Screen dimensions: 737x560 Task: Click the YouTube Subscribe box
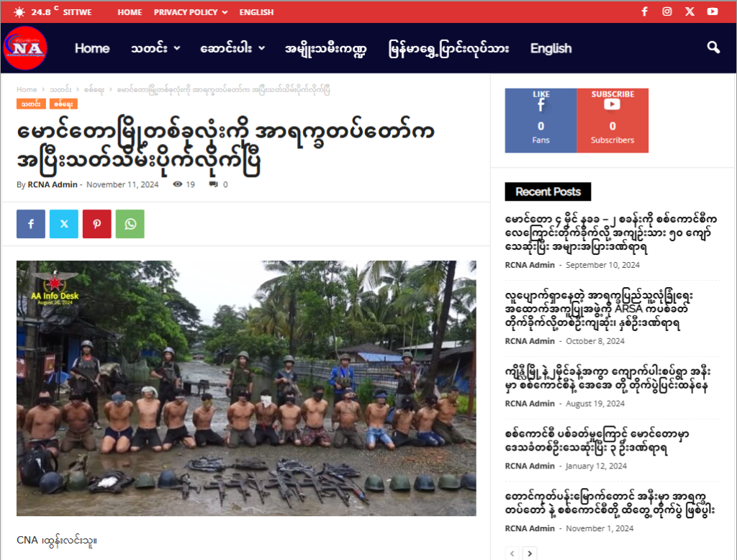pos(612,120)
